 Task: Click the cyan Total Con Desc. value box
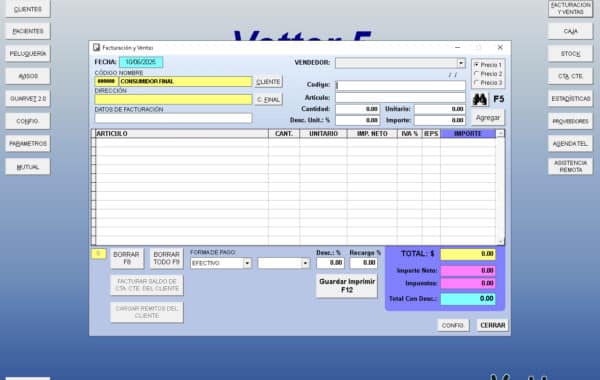point(468,299)
